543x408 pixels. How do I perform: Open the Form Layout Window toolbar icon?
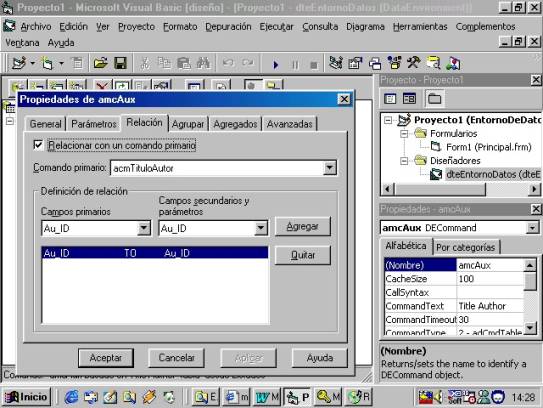375,63
